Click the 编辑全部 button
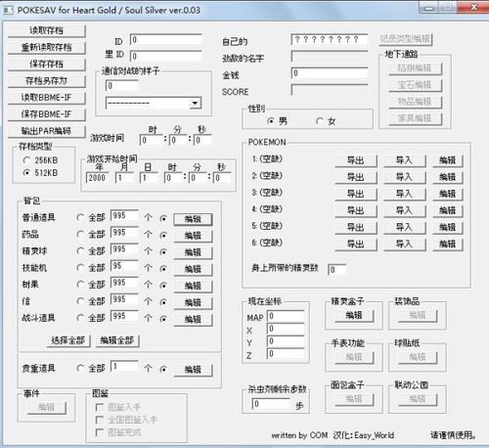The height and width of the screenshot is (448, 489). (117, 340)
